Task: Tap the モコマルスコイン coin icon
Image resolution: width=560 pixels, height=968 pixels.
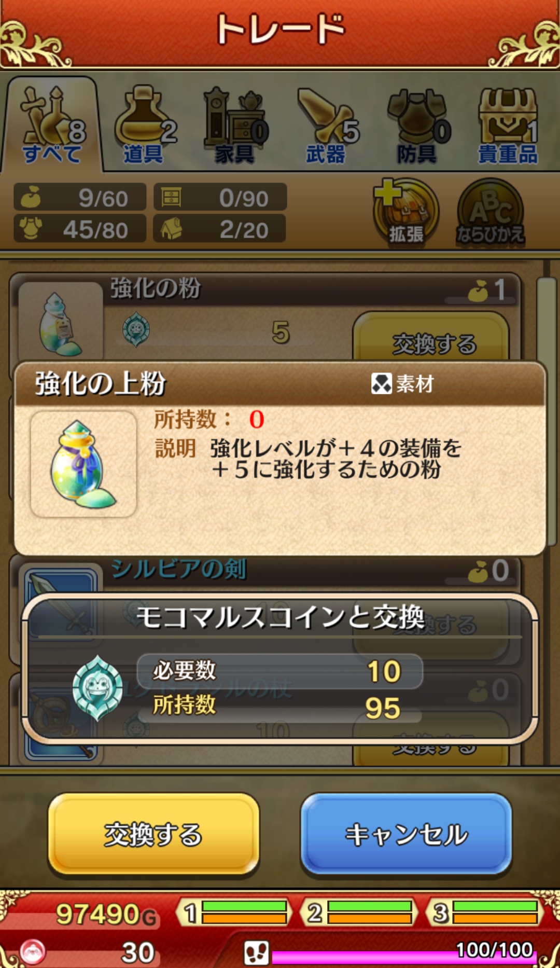Action: (97, 688)
